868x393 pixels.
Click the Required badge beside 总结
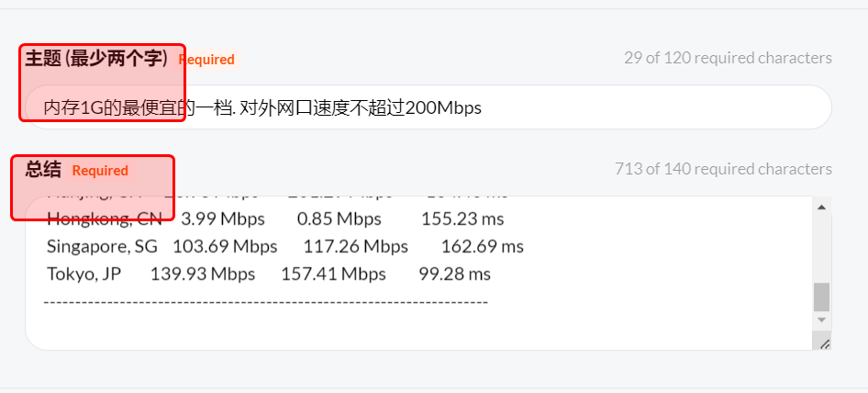click(100, 171)
